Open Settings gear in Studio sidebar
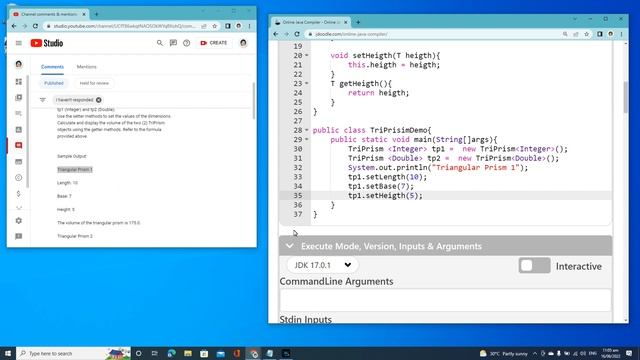Viewport: 640px width, 360px height. coord(18,221)
